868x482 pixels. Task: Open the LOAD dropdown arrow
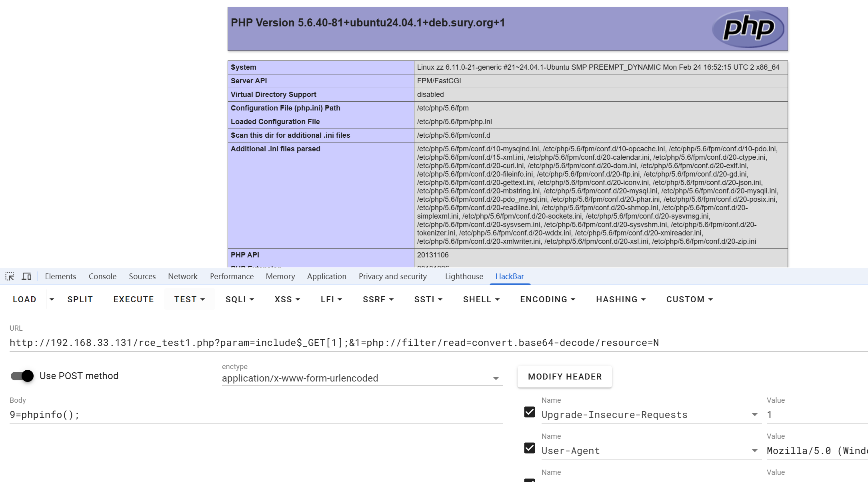52,299
